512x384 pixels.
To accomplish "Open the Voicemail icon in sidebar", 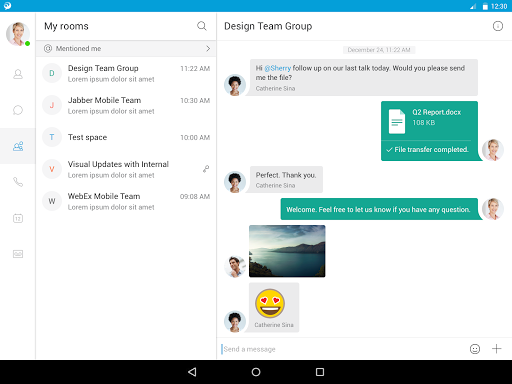I will (18, 254).
